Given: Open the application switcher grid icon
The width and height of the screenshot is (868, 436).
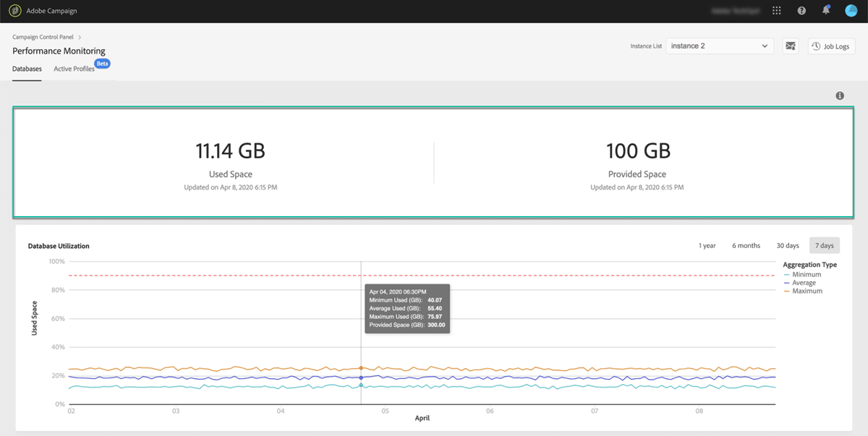Looking at the screenshot, I should click(x=777, y=10).
